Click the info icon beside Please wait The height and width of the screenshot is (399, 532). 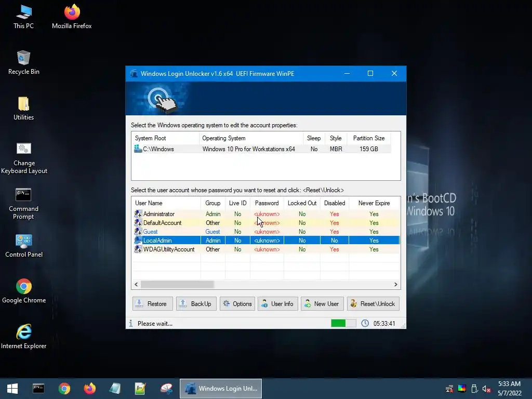click(x=130, y=323)
